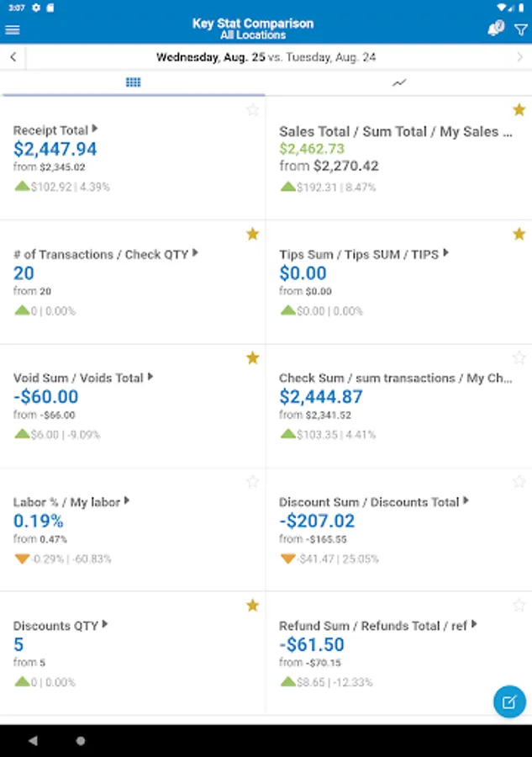The image size is (532, 757).
Task: Open the hamburger navigation menu
Action: 13,29
